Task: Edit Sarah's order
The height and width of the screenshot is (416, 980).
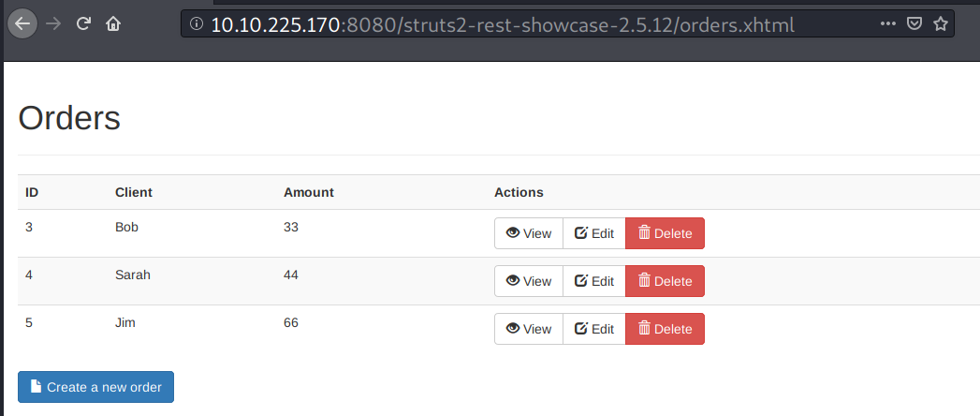Action: point(594,281)
